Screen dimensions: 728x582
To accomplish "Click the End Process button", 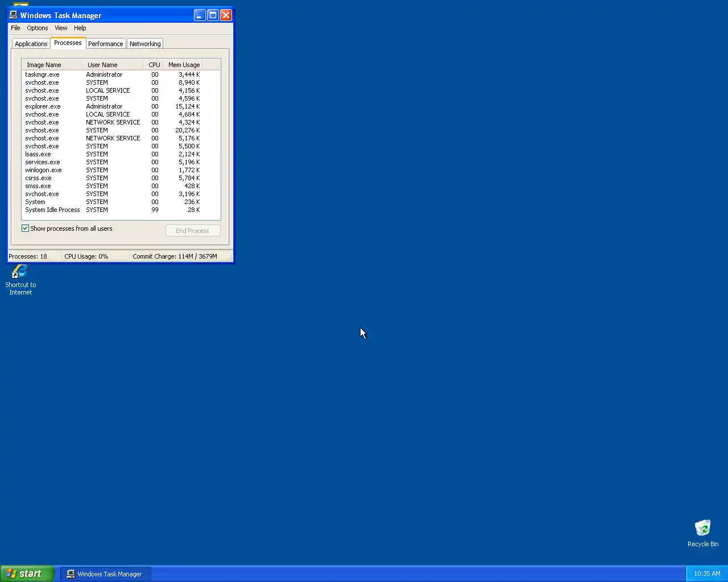I will pos(193,231).
